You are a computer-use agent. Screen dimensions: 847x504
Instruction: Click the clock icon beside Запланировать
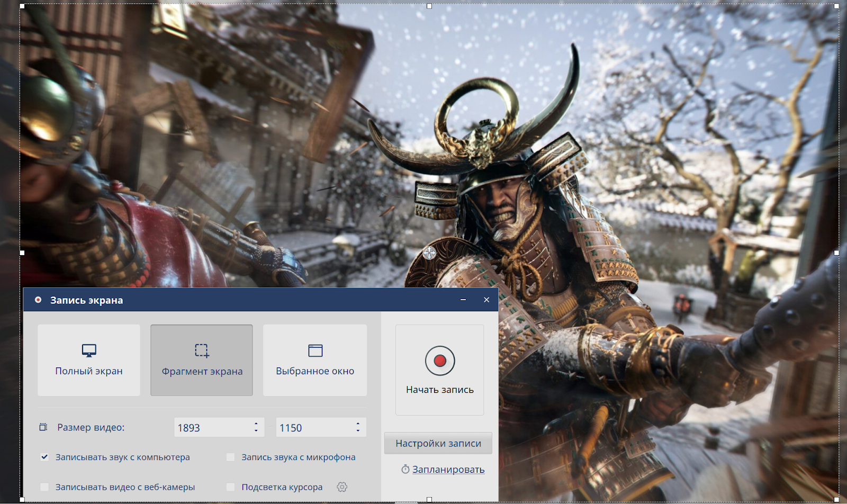(x=406, y=469)
